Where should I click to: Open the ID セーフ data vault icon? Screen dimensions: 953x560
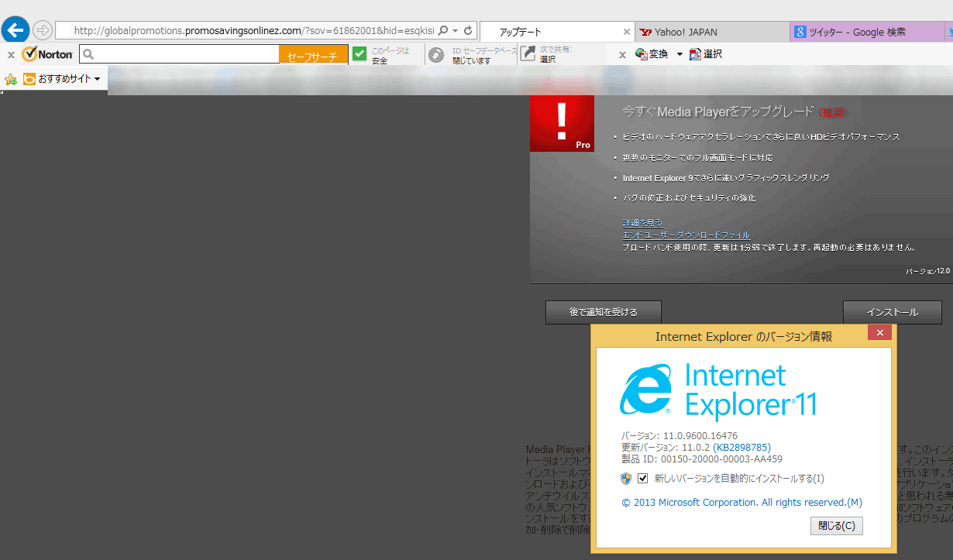(436, 54)
